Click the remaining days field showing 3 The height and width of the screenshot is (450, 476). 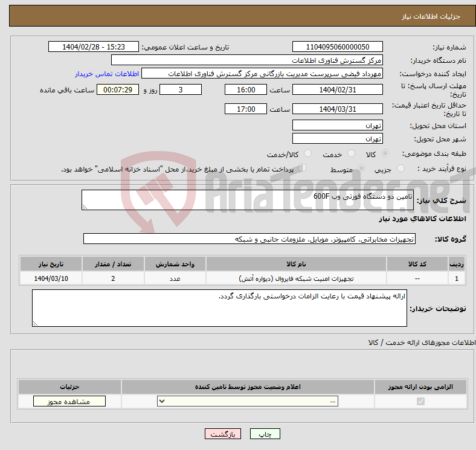pos(181,89)
